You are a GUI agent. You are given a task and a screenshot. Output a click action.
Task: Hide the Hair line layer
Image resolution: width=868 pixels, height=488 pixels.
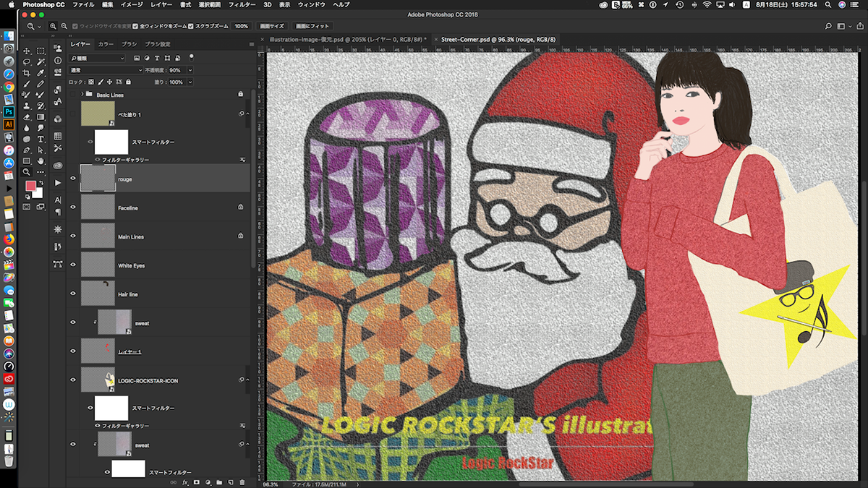[72, 294]
